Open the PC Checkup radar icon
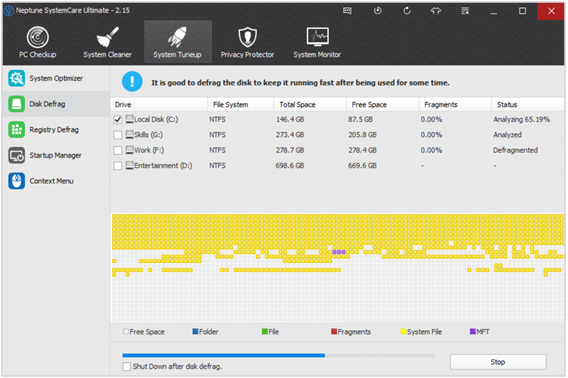Viewport: 568px width, 378px height. click(38, 37)
